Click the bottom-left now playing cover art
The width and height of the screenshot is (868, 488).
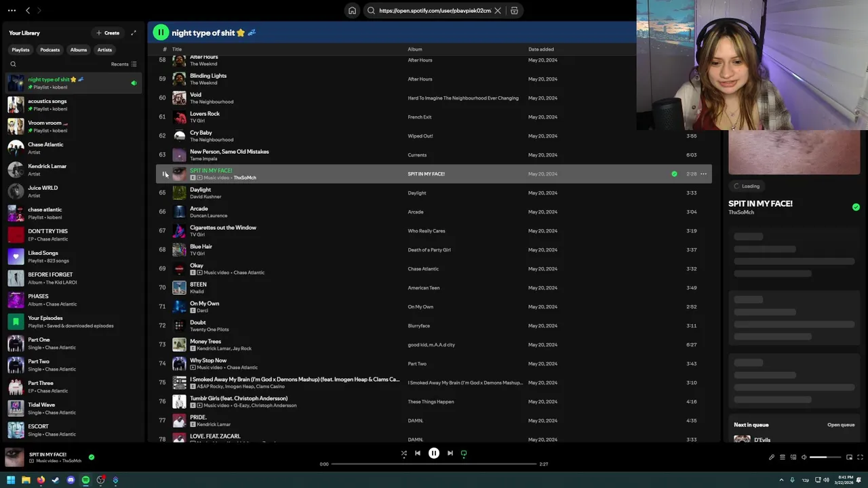(14, 457)
